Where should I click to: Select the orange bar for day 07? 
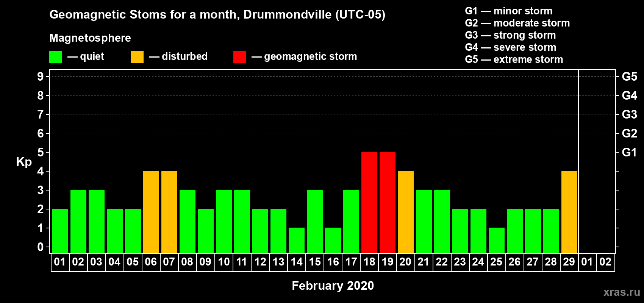coord(169,212)
